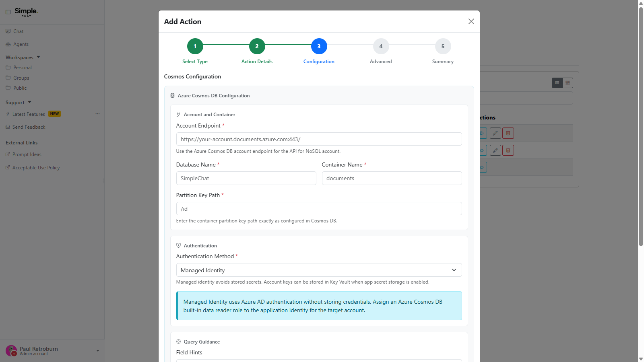Click the Account and Container plug icon

179,115
